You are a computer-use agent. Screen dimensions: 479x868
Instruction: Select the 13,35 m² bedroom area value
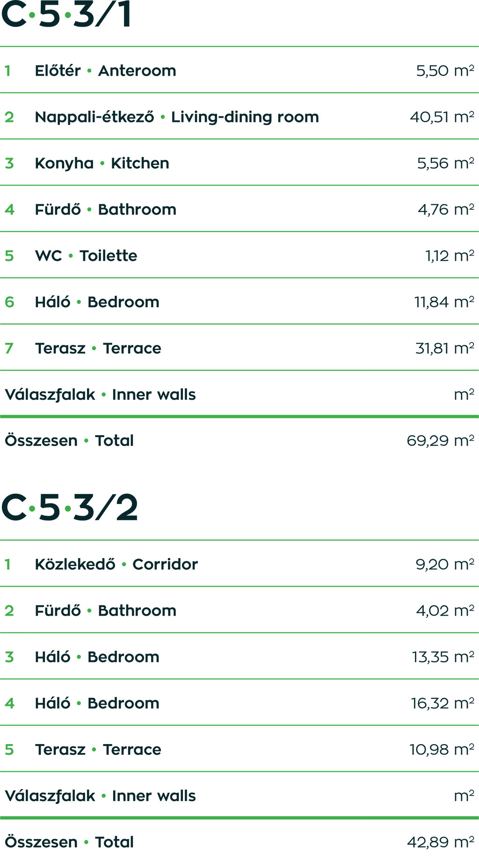(x=443, y=657)
